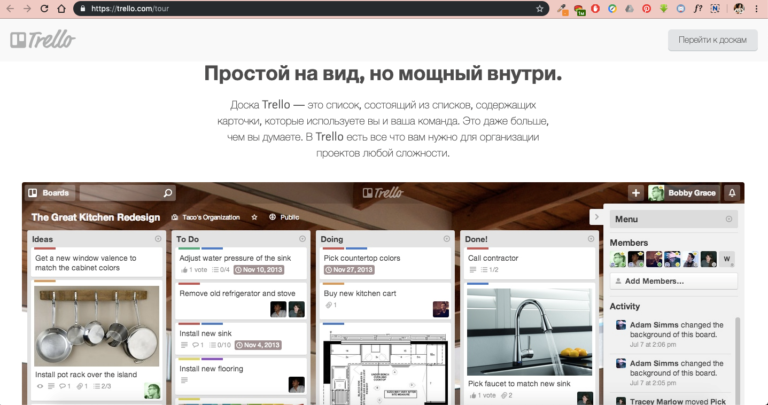The width and height of the screenshot is (768, 405).
Task: Go to browser home page icon
Action: coord(61,8)
